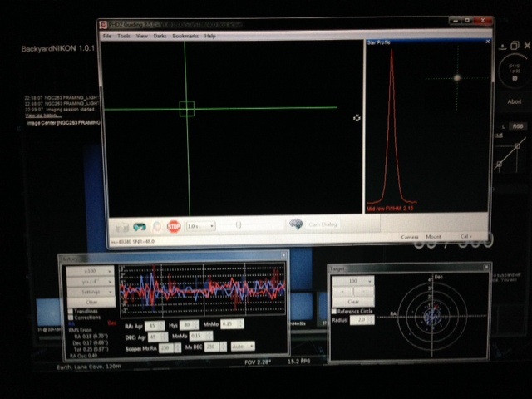This screenshot has width=532, height=399.
Task: Enable the Trendlines checkbox
Action: (71, 311)
